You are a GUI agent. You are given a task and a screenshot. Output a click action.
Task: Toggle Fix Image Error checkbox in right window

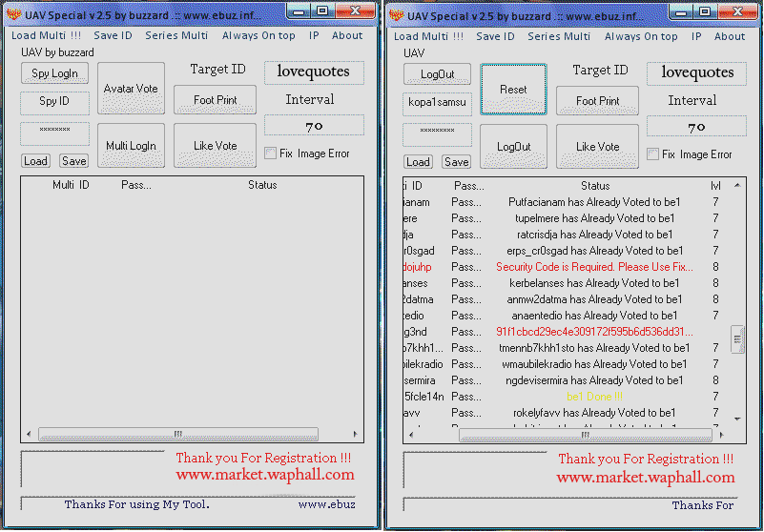point(653,154)
